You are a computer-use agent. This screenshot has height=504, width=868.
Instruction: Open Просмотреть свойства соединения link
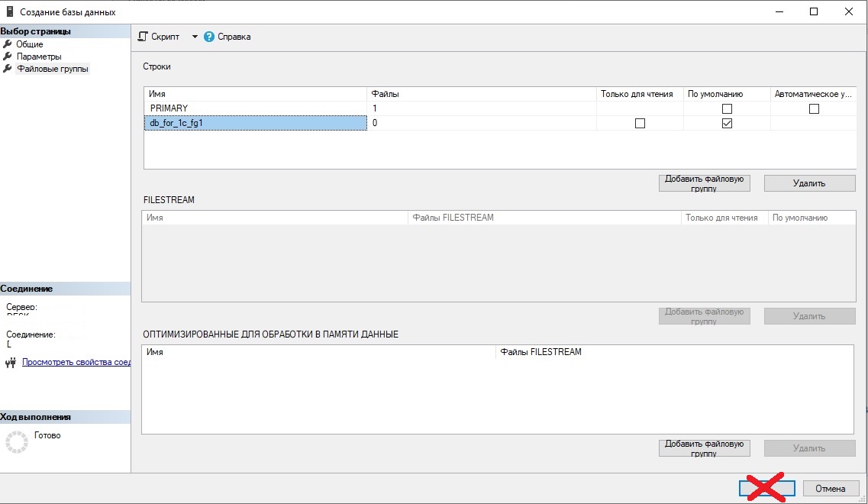[x=76, y=363]
